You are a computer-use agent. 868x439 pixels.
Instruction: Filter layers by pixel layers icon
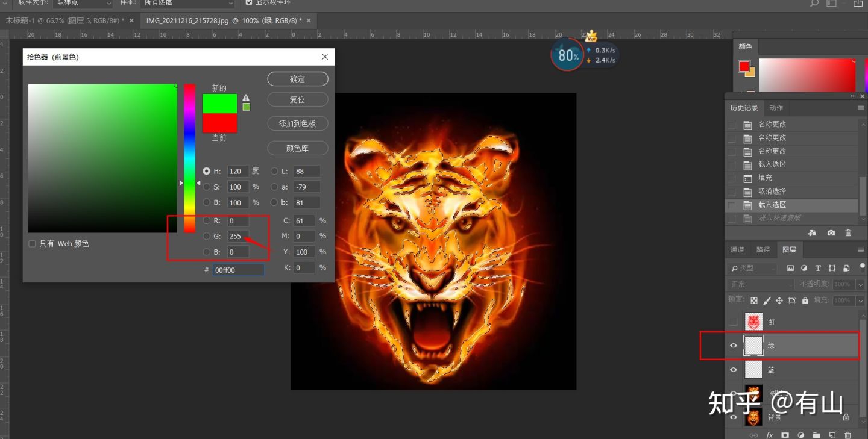click(790, 268)
